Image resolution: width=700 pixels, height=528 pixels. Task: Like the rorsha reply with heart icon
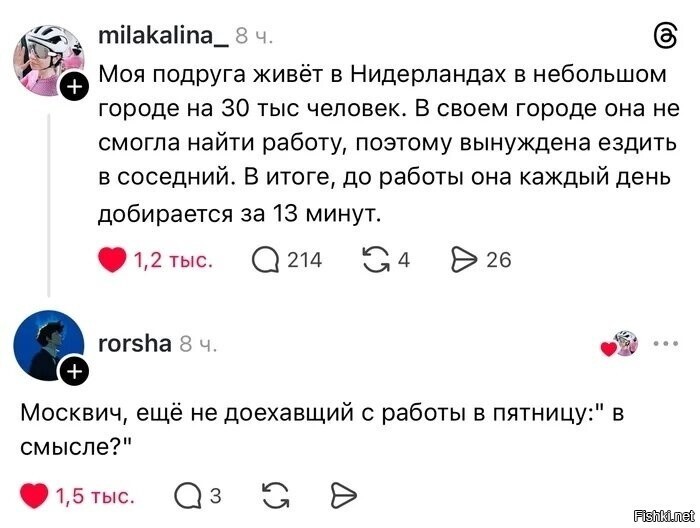35,495
